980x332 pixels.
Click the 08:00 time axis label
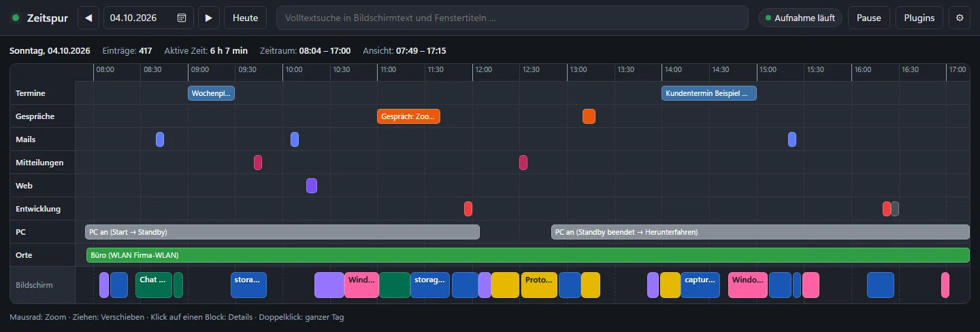(105, 69)
